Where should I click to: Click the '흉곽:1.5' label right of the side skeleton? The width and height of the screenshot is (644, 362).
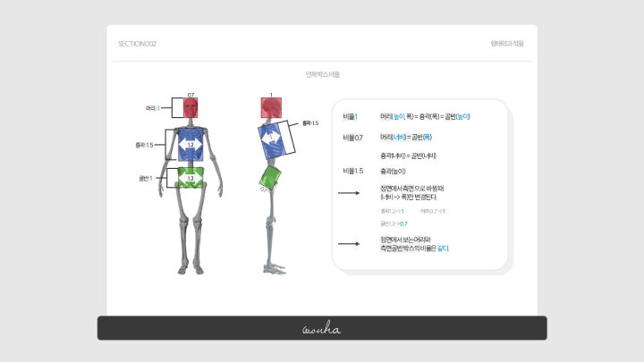[310, 123]
